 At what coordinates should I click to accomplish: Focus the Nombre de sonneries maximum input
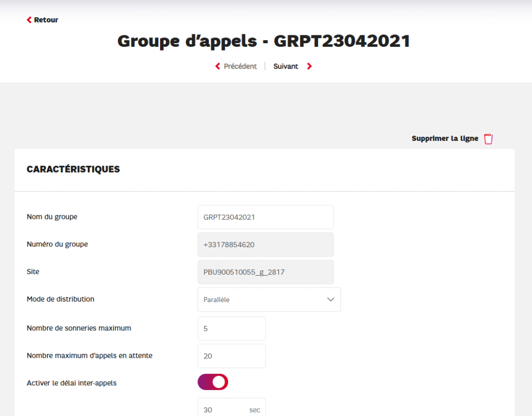point(232,329)
